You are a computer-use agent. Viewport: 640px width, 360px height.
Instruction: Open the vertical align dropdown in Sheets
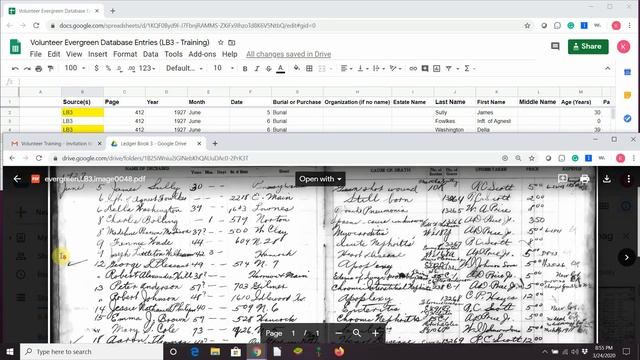[362, 69]
